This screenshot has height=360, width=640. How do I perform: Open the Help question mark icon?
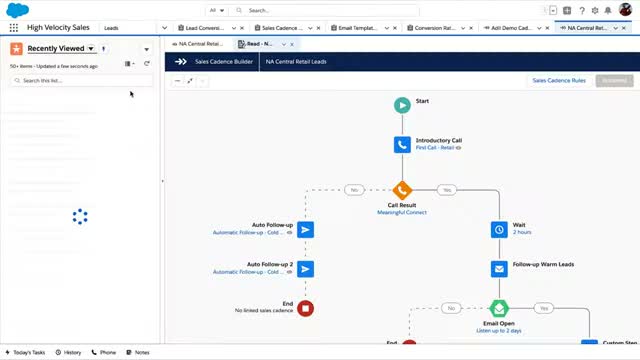pos(582,11)
